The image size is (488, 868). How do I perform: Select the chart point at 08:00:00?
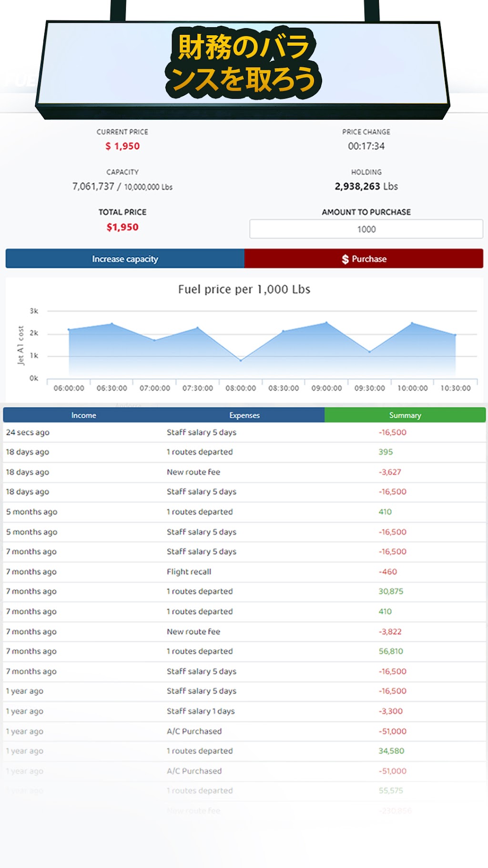(x=241, y=360)
